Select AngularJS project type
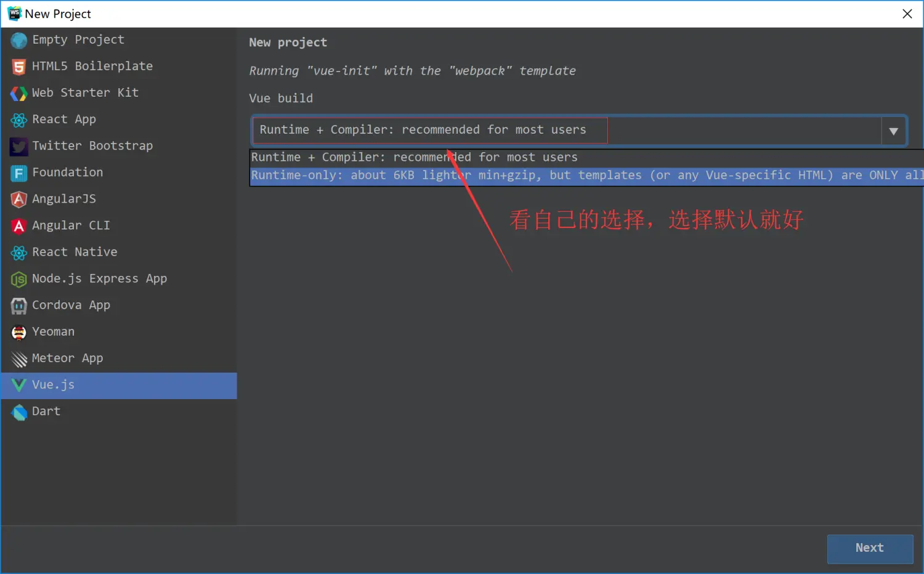Image resolution: width=924 pixels, height=574 pixels. [119, 198]
